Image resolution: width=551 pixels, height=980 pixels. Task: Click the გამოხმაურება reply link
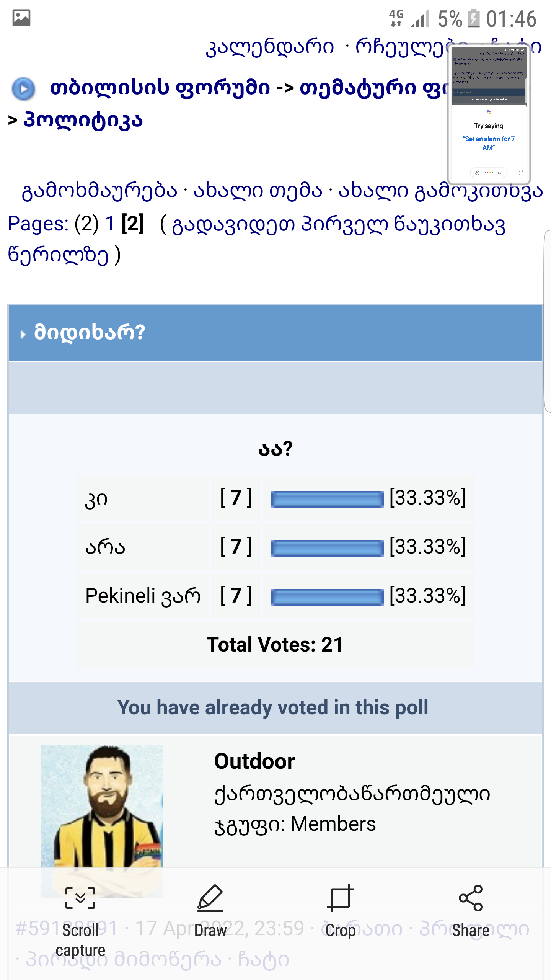tap(100, 191)
